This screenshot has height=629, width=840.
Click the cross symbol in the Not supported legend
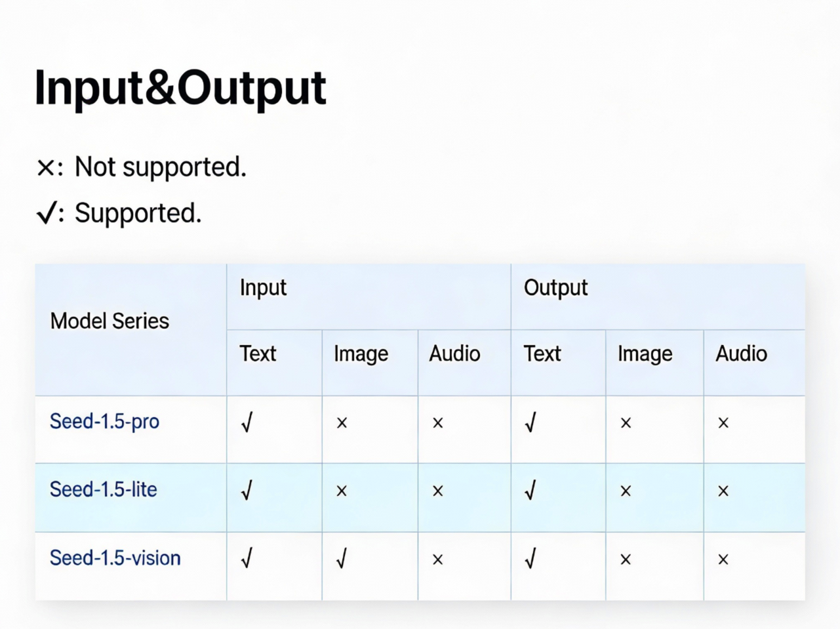tap(45, 168)
